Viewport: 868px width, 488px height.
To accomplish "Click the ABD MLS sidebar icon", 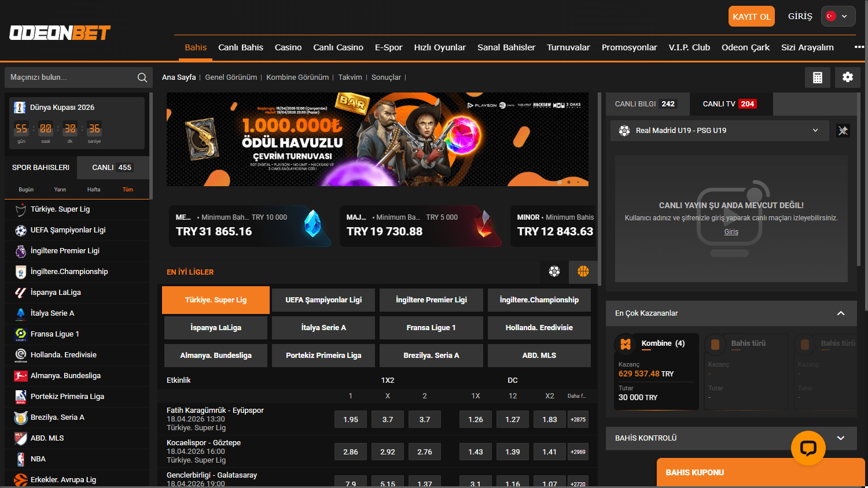I will [21, 438].
